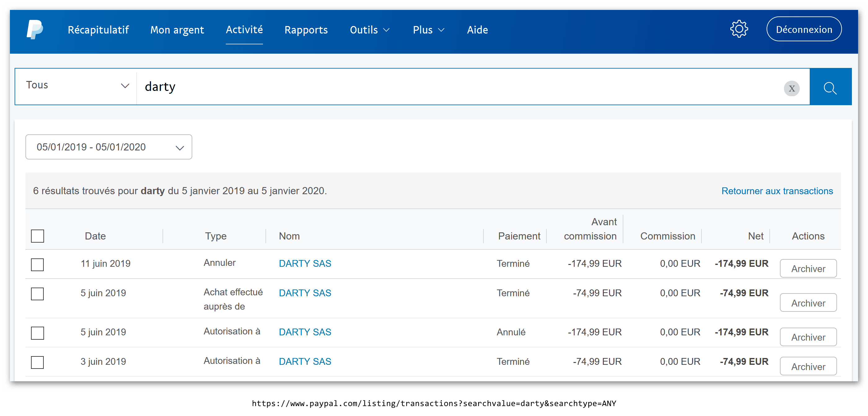Click the Déconnexion button
This screenshot has height=416, width=868.
804,29
